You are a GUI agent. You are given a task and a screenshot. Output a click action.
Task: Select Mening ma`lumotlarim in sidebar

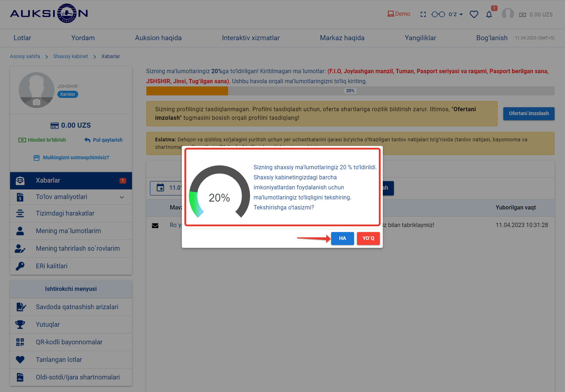[68, 231]
